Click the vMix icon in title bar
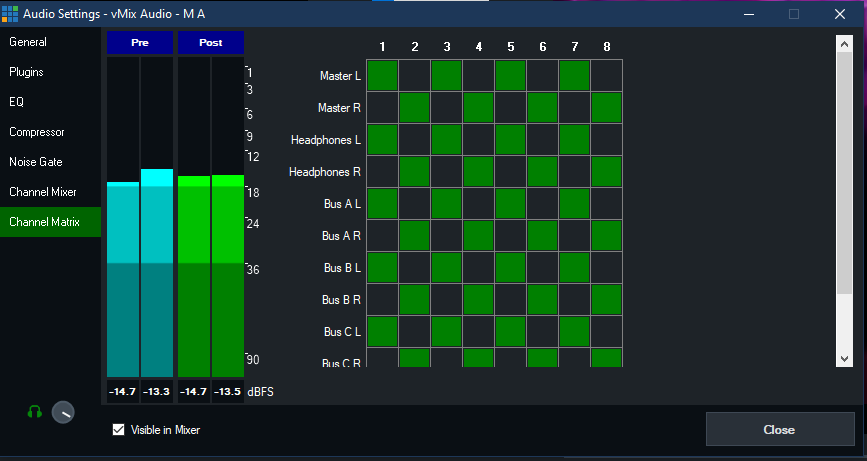 point(11,13)
